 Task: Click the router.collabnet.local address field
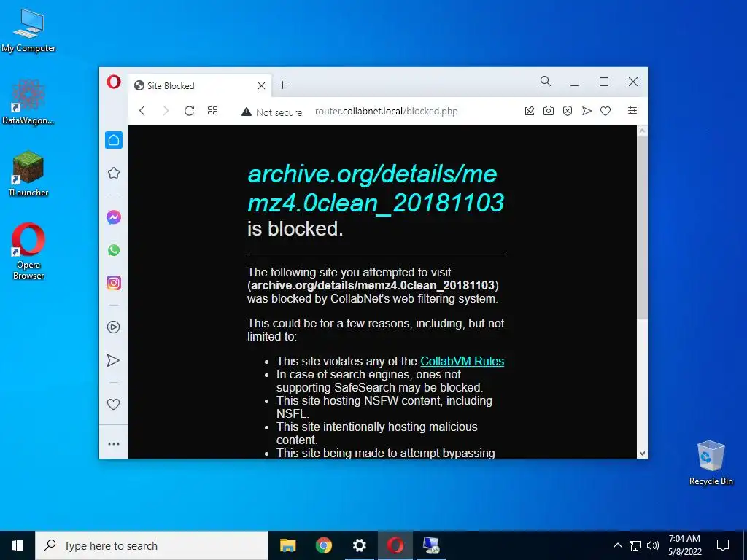[x=386, y=111]
